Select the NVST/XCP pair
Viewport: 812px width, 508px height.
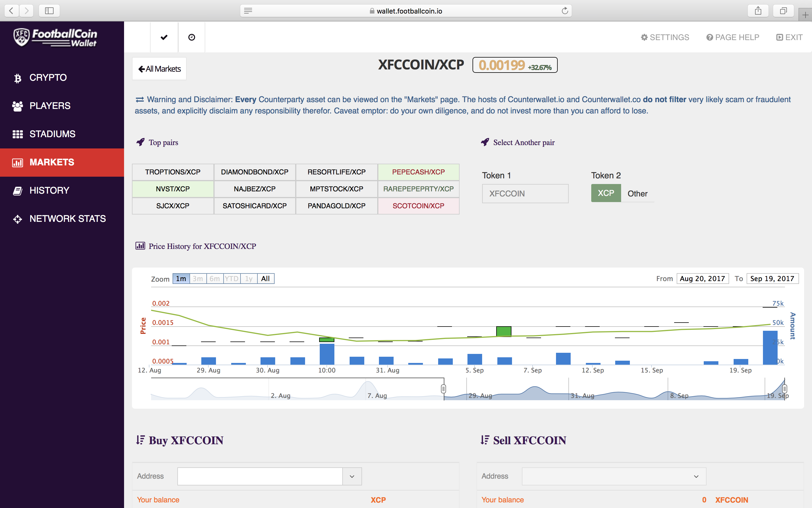point(173,189)
